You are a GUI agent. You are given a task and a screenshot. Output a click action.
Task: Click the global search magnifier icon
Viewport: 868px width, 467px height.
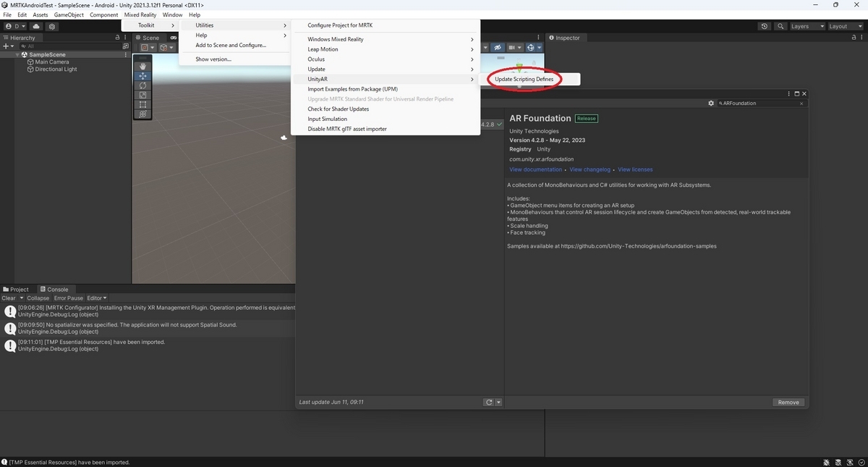click(780, 26)
